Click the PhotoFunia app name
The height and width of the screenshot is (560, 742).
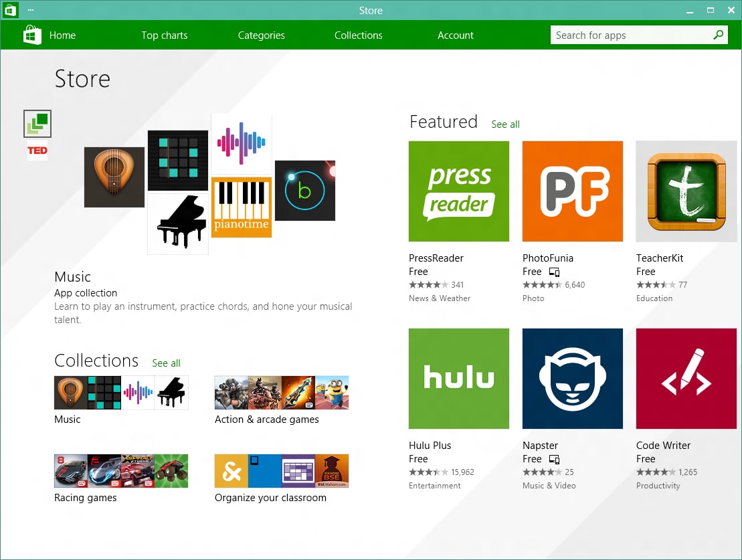coord(547,258)
